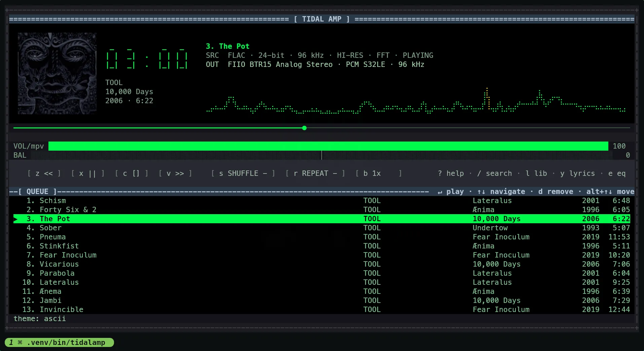The image size is (644, 351).
Task: Pause playback with the x || control
Action: (87, 173)
